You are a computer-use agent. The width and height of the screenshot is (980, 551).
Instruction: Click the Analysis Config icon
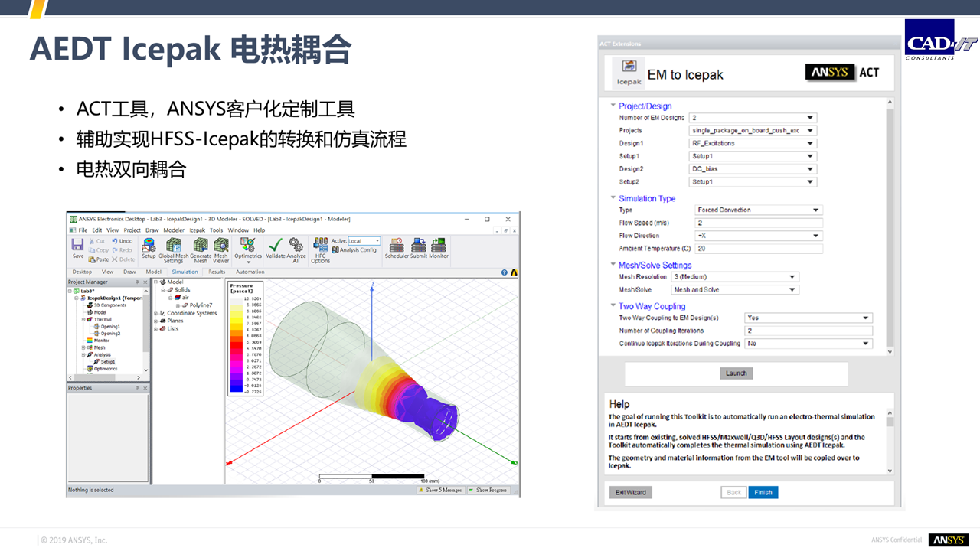354,250
